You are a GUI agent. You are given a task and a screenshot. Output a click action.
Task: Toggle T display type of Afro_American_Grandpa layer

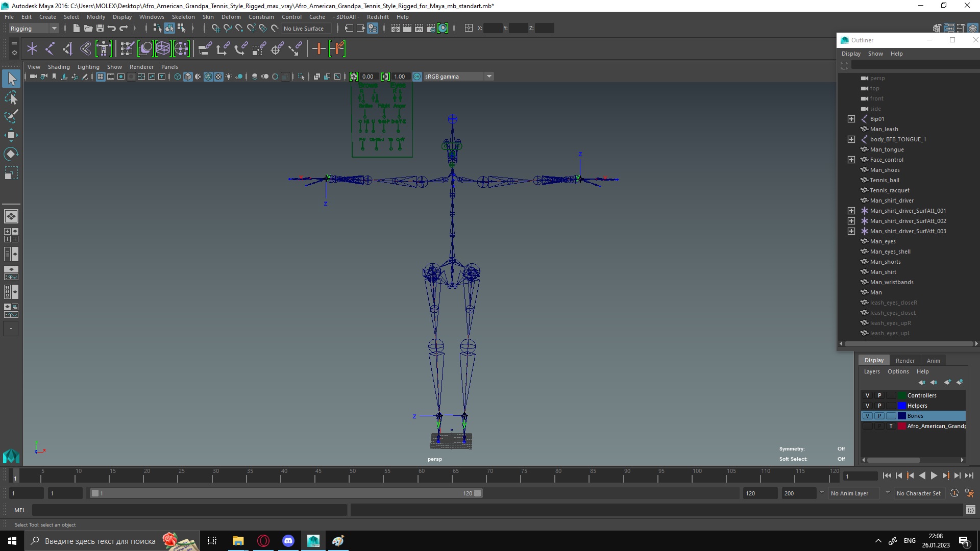coord(891,426)
